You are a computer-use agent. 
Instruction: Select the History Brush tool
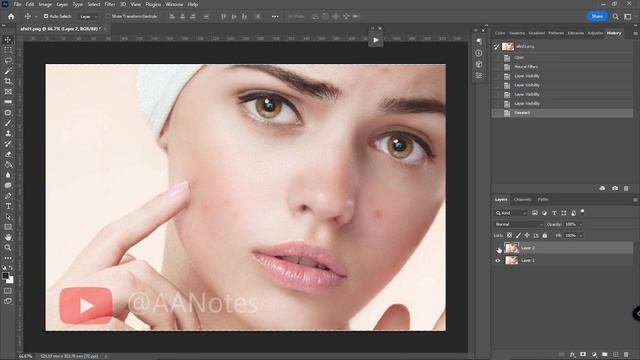click(8, 144)
